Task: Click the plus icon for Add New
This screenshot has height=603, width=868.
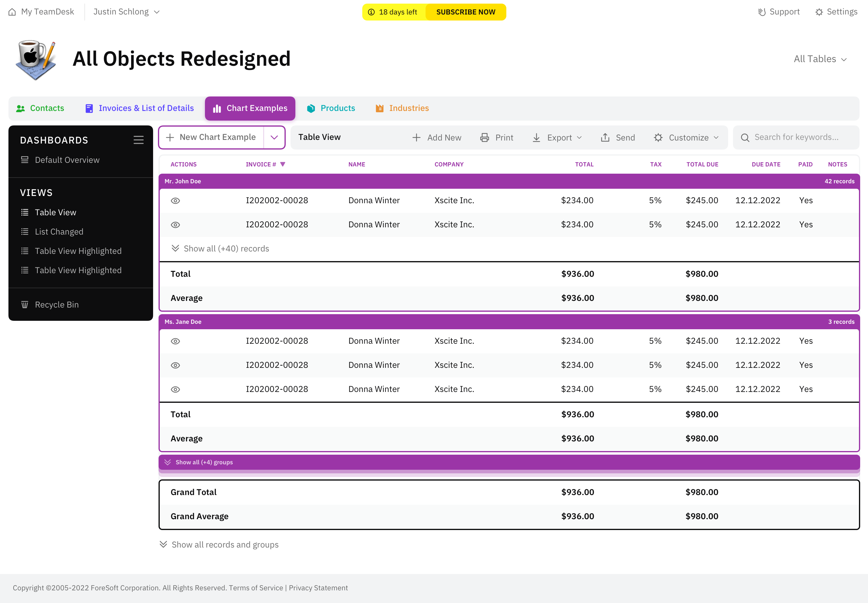Action: tap(416, 137)
